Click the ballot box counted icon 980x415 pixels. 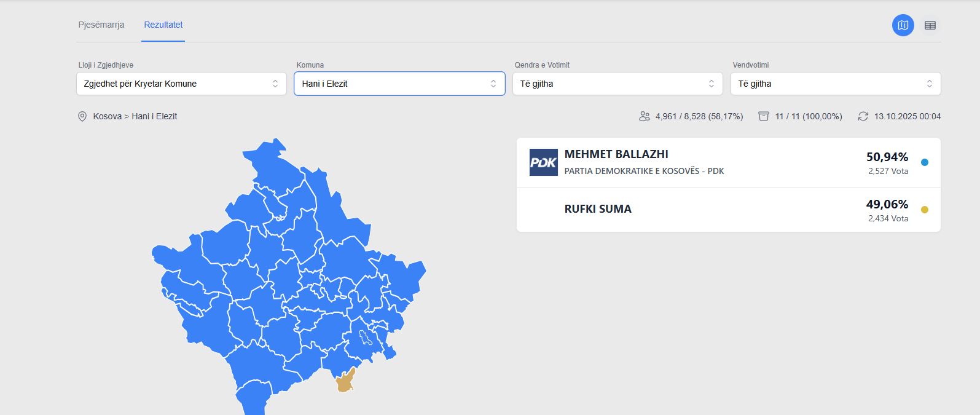pyautogui.click(x=763, y=116)
